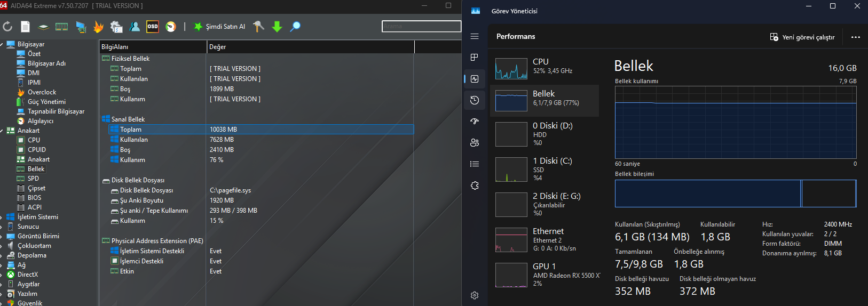
Task: Click the BilgiAlanı column header
Action: (153, 47)
